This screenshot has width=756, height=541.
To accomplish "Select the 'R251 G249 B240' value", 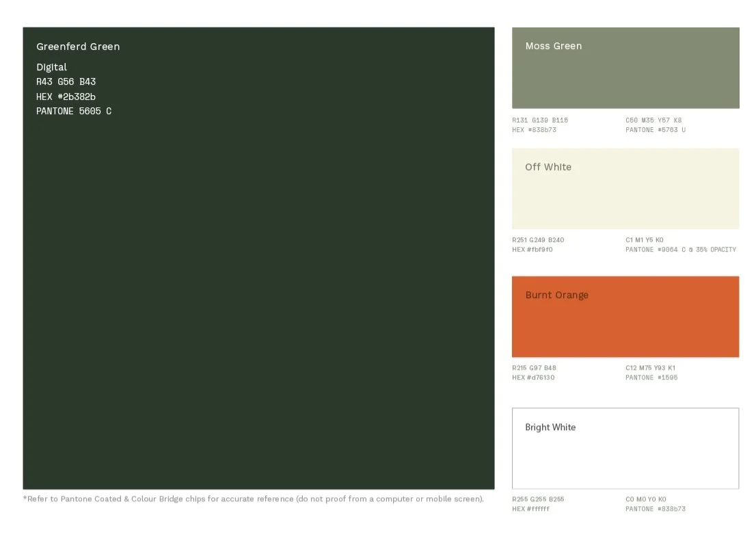I will 538,240.
